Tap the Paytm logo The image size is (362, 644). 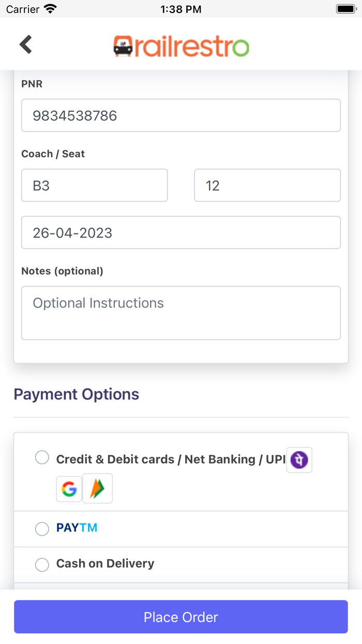[77, 528]
